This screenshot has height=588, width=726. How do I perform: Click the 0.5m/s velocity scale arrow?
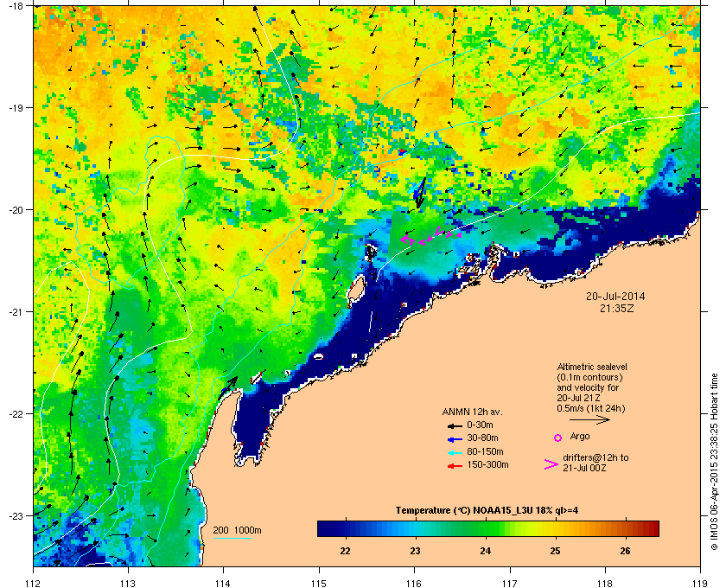589,420
